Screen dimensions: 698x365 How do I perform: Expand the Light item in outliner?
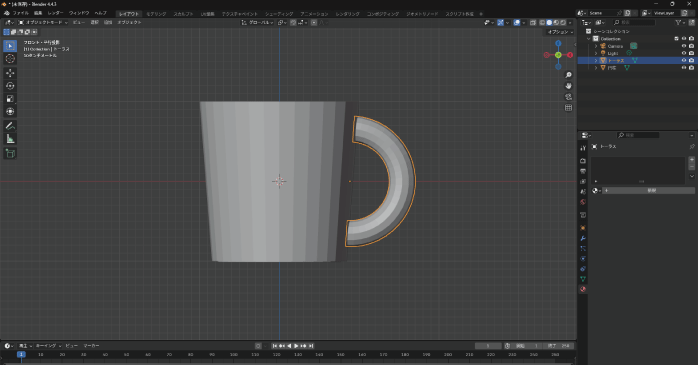(x=596, y=53)
